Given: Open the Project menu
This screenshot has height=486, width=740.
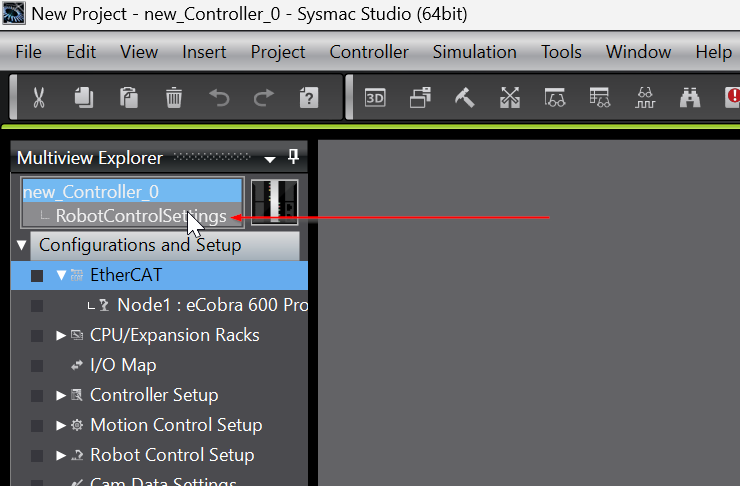Looking at the screenshot, I should 278,52.
